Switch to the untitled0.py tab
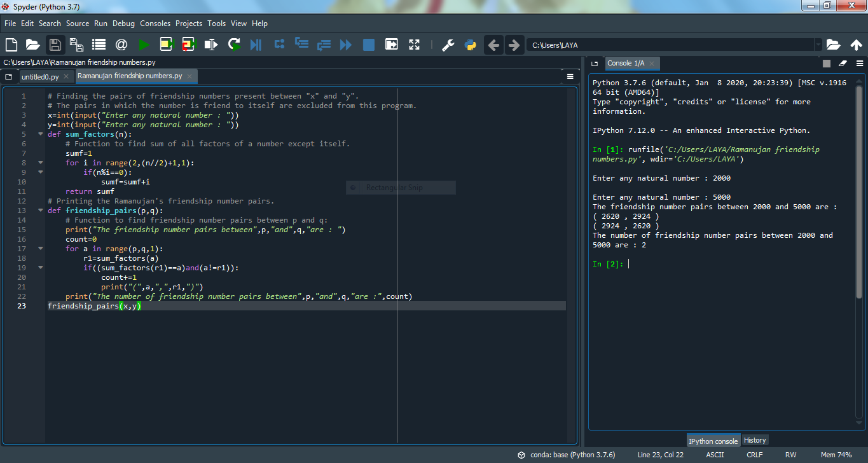 41,76
